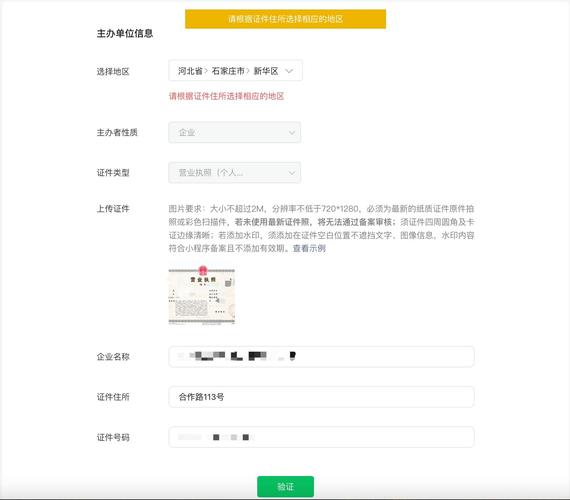Image resolution: width=570 pixels, height=500 pixels.
Task: Click the 证件住所 label
Action: point(113,397)
